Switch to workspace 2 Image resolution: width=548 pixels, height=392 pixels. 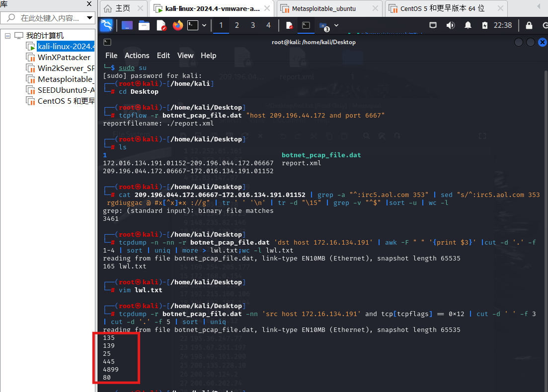[x=237, y=25]
